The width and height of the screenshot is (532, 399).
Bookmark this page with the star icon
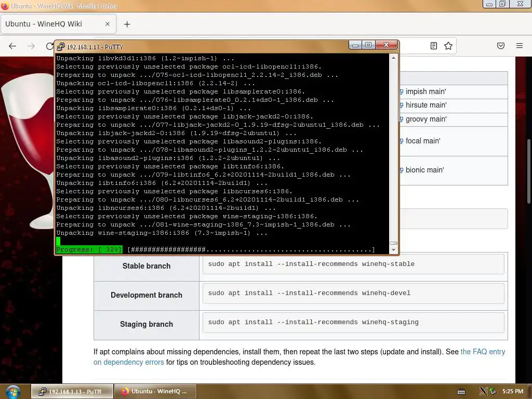[448, 46]
